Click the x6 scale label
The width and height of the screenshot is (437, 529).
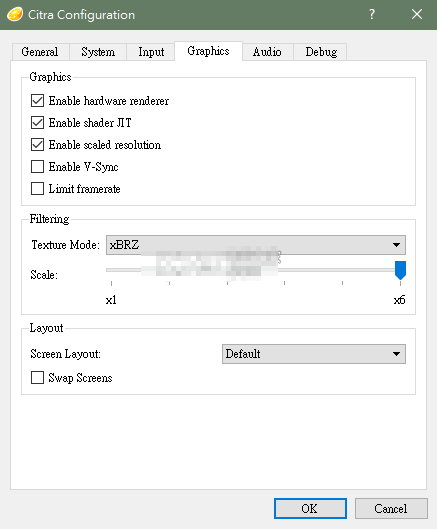pyautogui.click(x=400, y=300)
